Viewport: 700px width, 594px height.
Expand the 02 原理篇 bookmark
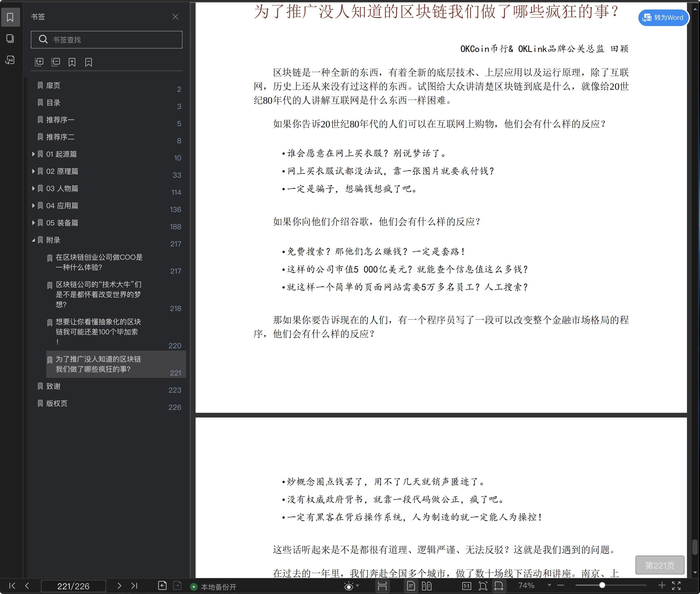pyautogui.click(x=33, y=171)
